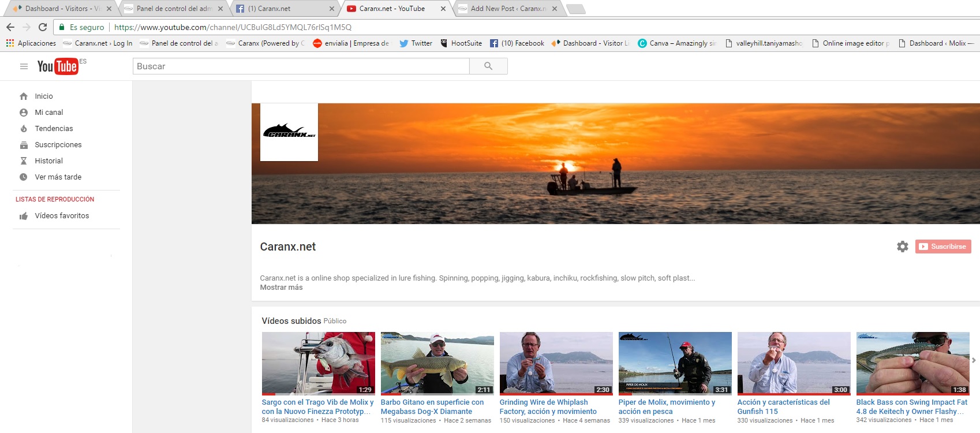
Task: Open Barbo Gitano en superficie video thumbnail
Action: (x=437, y=363)
